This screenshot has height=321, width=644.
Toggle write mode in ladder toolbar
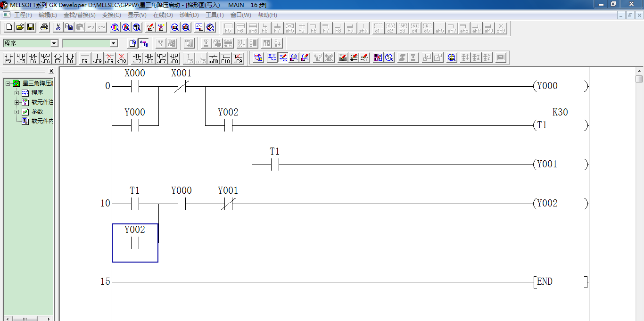(283, 58)
